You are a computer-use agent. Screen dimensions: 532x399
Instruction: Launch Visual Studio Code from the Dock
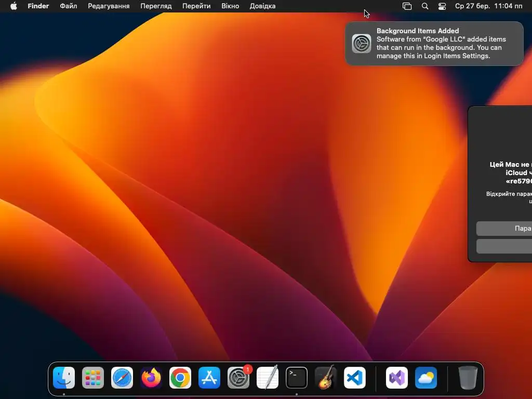355,378
